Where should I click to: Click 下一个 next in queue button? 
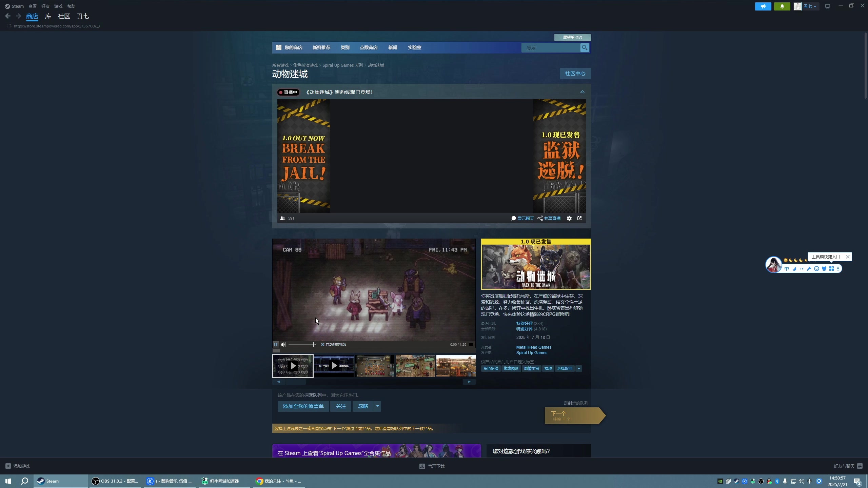point(574,415)
